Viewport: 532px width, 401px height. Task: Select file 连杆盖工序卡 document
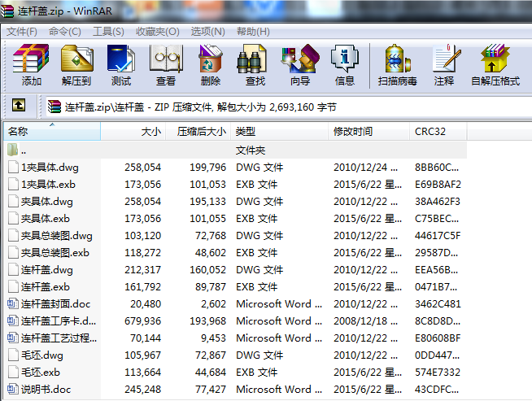tap(59, 321)
